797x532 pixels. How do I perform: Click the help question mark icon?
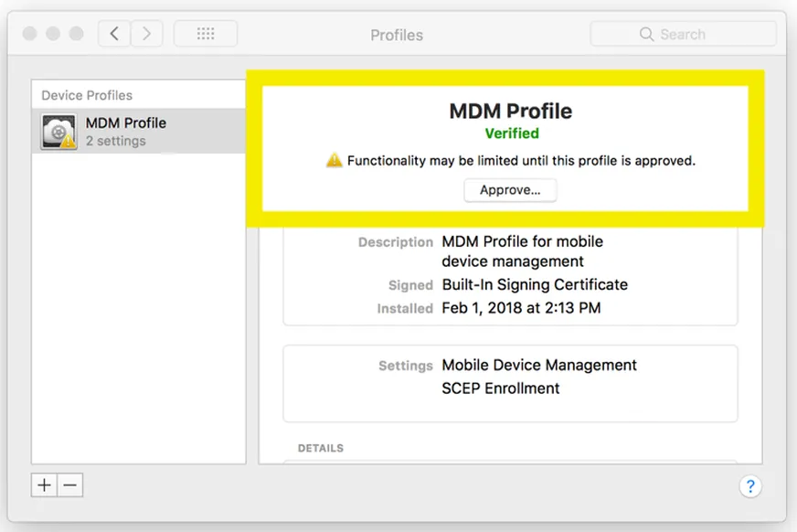(750, 486)
